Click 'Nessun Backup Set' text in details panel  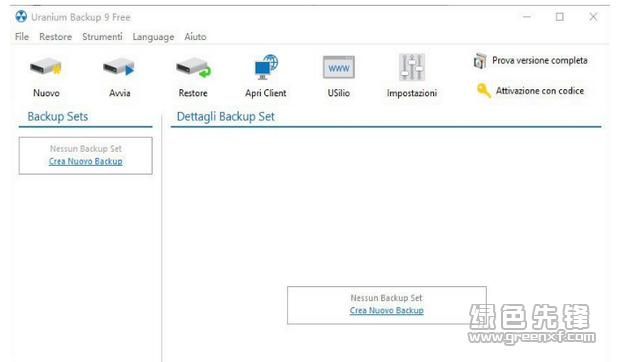(386, 298)
